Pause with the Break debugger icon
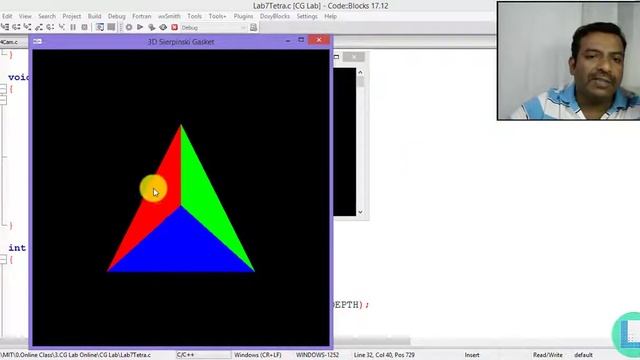640x360 pixels. pyautogui.click(x=73, y=27)
